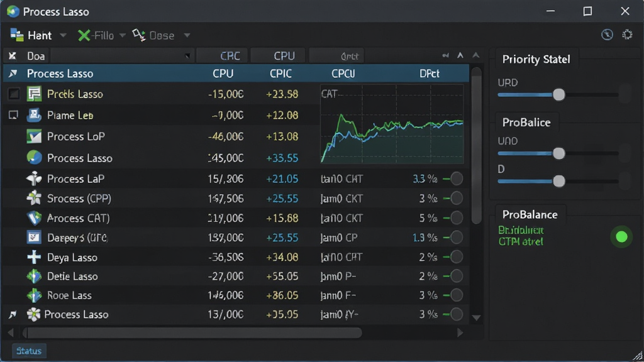Click the Darpey's row icon
644x362 pixels.
(34, 237)
